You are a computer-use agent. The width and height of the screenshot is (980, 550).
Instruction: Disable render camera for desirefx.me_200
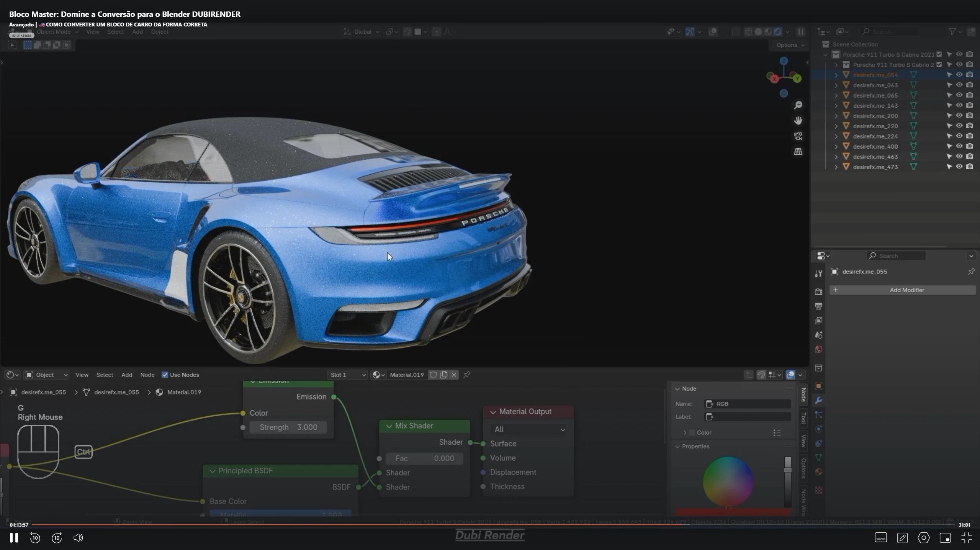coord(969,116)
